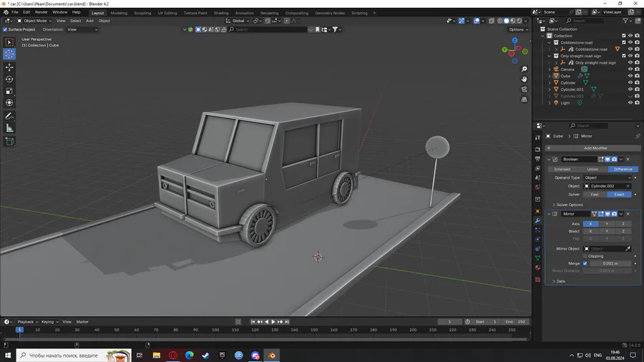The height and width of the screenshot is (362, 644).
Task: Open the Physics properties tab
Action: click(x=537, y=239)
